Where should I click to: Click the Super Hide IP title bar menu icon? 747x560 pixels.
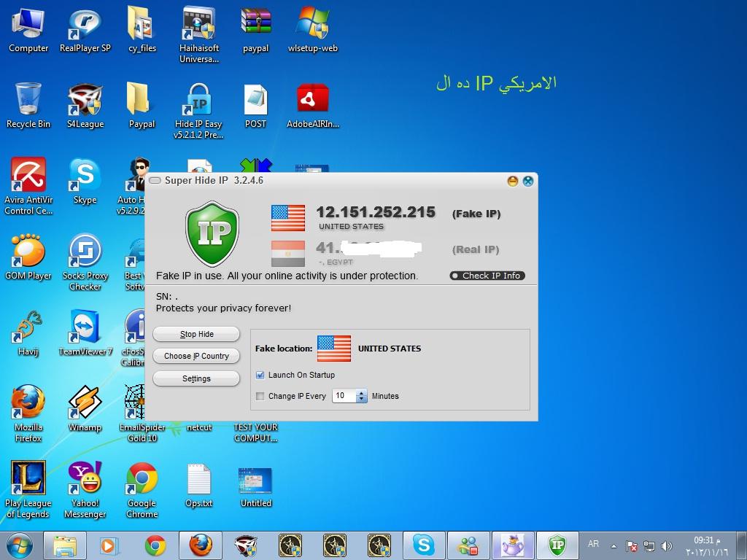[x=155, y=181]
